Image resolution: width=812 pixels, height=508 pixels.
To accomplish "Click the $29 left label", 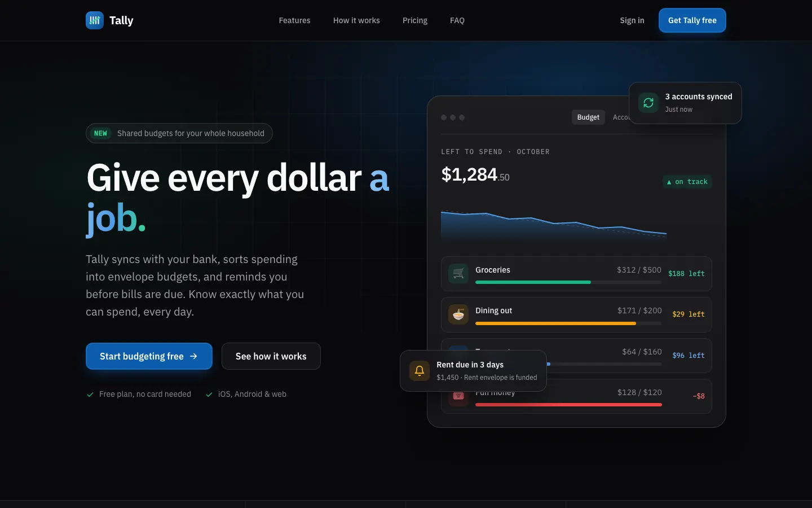I will pyautogui.click(x=689, y=314).
